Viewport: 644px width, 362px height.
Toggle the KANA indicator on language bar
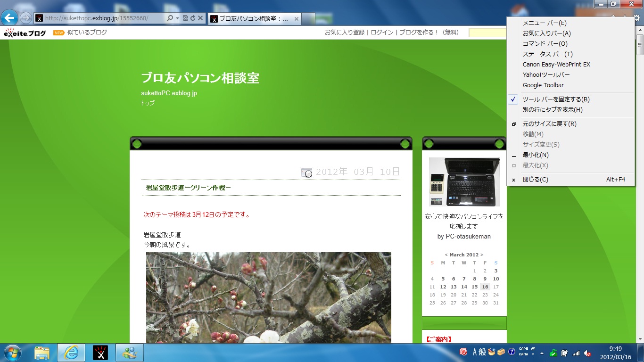[x=523, y=354]
